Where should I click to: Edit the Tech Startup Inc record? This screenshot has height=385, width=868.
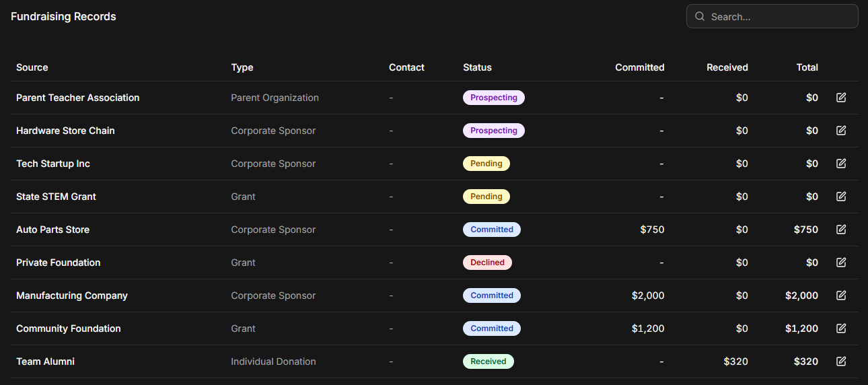(840, 164)
